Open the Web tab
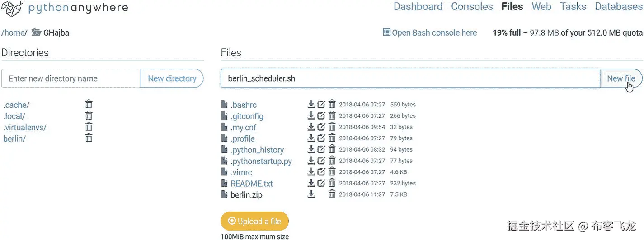644x240 pixels. click(x=541, y=6)
